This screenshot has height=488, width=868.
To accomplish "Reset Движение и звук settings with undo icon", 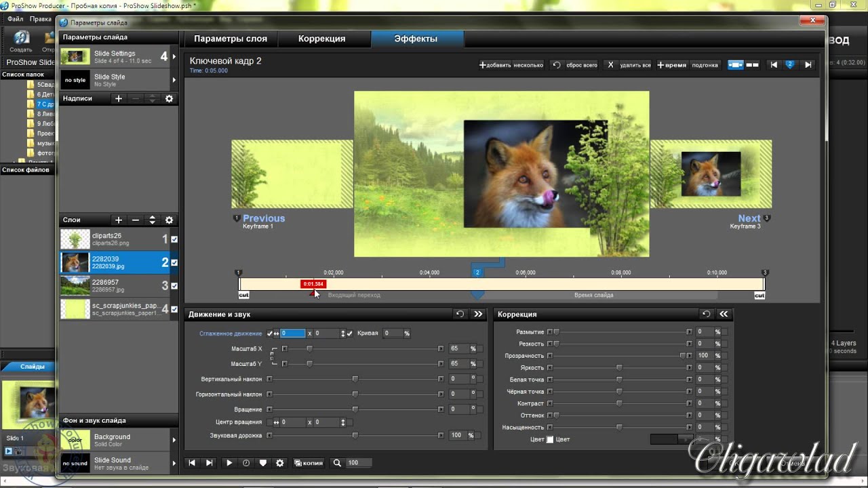I will click(460, 314).
